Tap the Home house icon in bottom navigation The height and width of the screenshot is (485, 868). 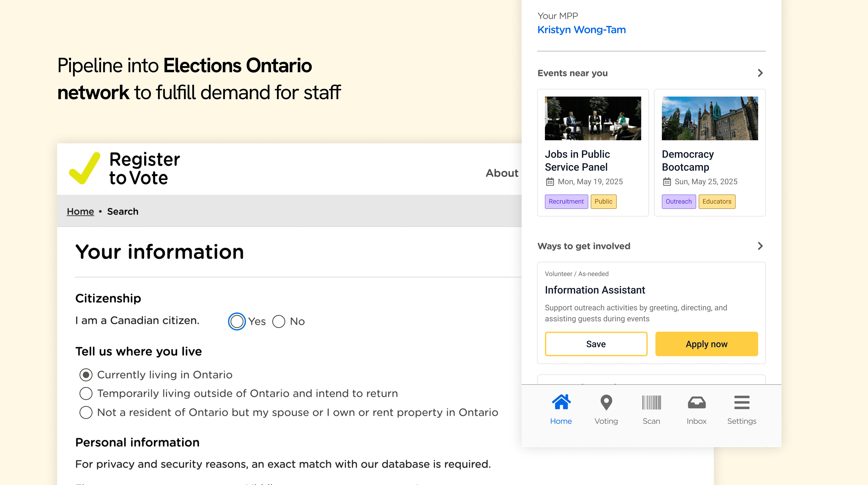point(561,402)
